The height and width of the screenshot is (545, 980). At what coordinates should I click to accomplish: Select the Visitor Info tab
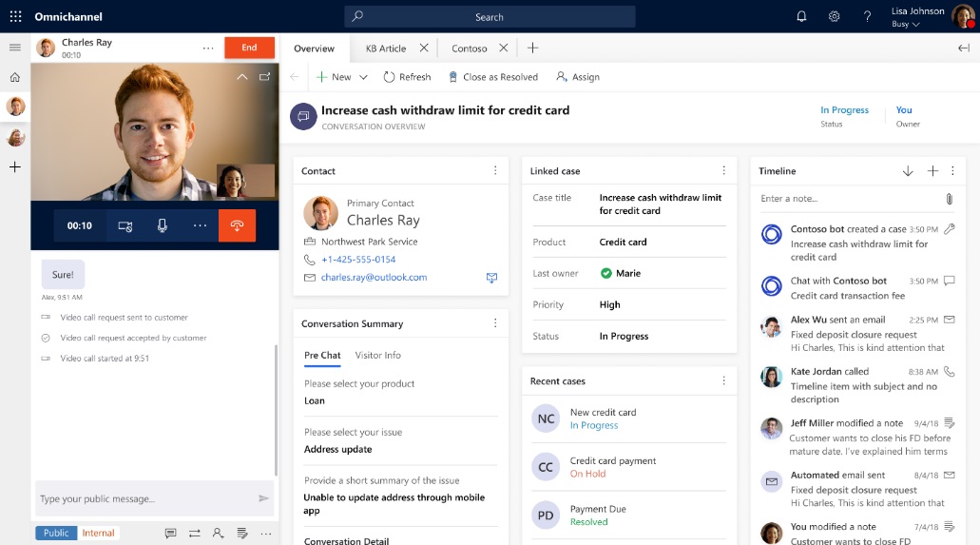[x=378, y=355]
